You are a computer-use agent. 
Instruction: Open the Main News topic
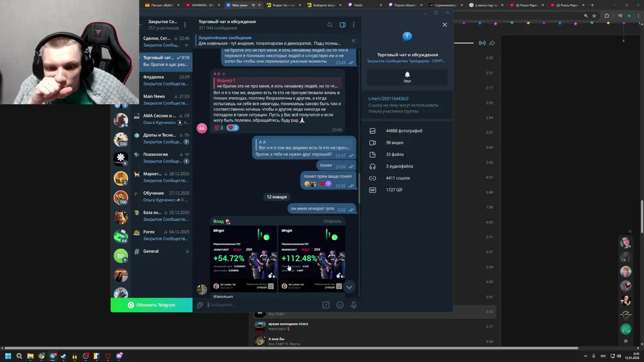click(x=163, y=100)
